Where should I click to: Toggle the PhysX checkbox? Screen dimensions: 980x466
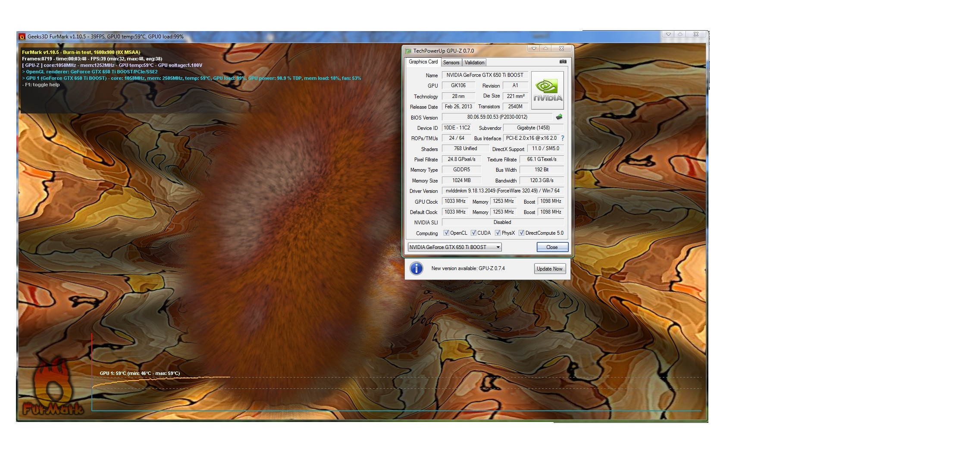[x=498, y=233]
